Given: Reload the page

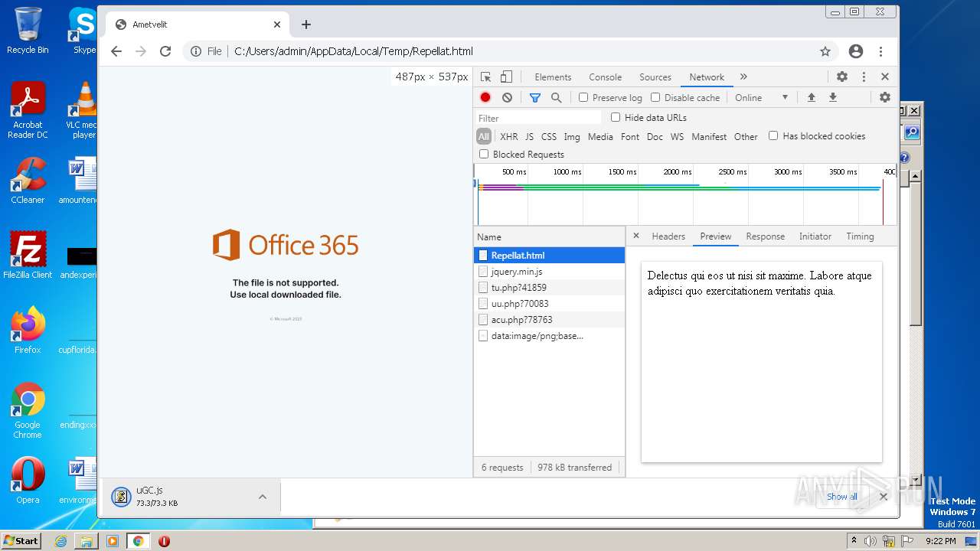Looking at the screenshot, I should coord(165,51).
